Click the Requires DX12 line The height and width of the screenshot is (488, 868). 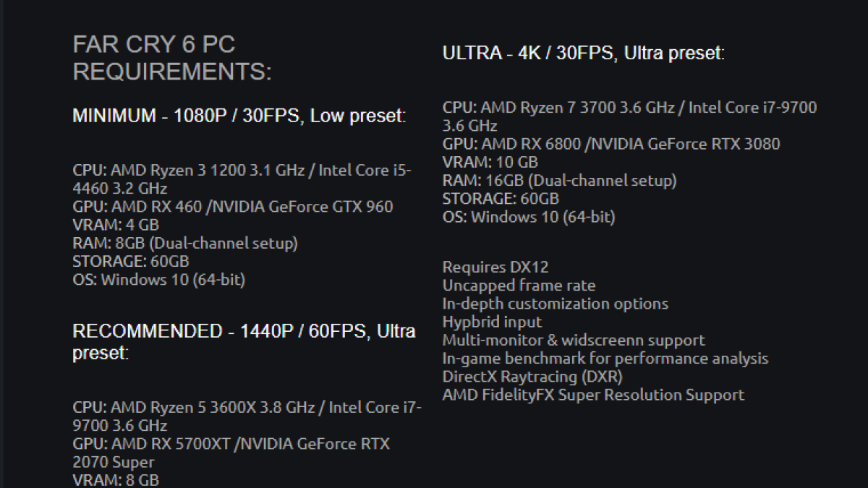495,267
